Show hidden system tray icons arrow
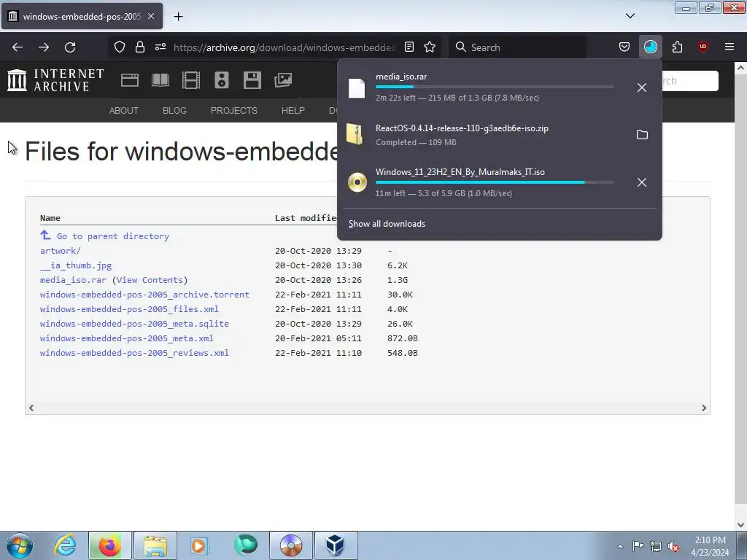Screen dimensions: 747x560 point(620,546)
